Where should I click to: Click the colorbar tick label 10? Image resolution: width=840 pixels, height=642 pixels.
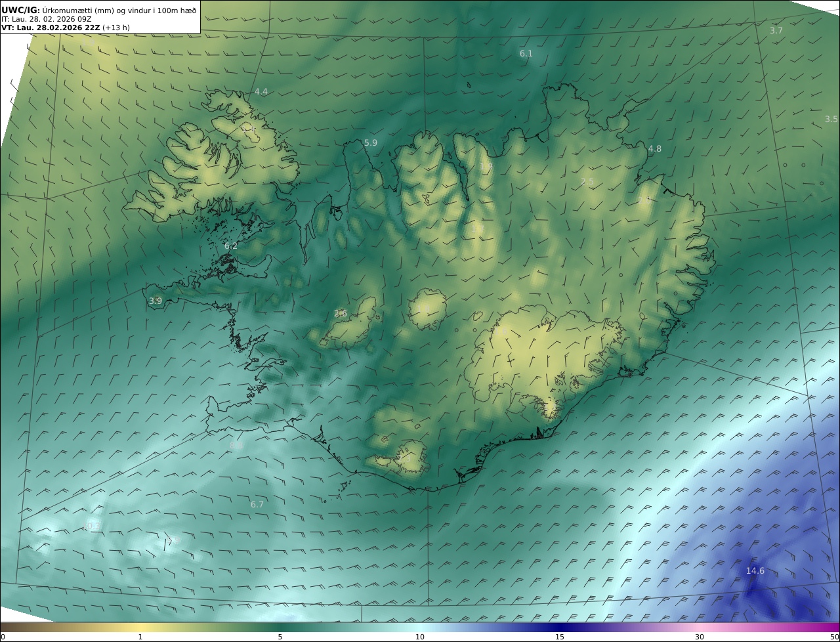tap(420, 637)
